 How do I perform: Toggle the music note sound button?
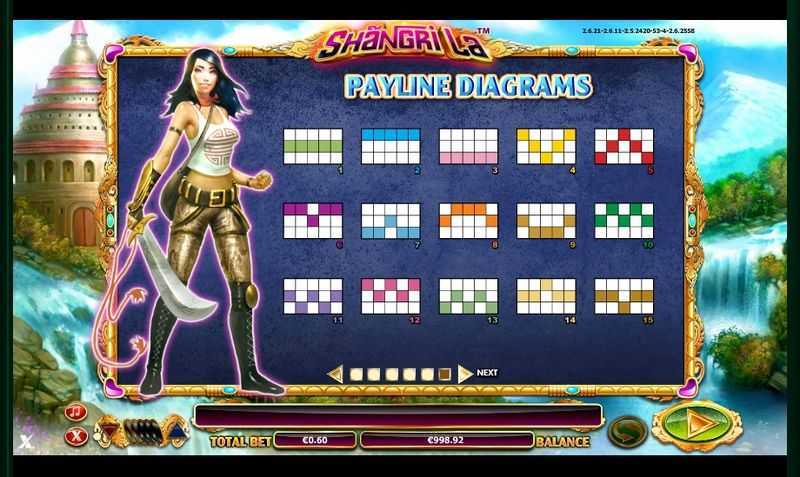76,412
